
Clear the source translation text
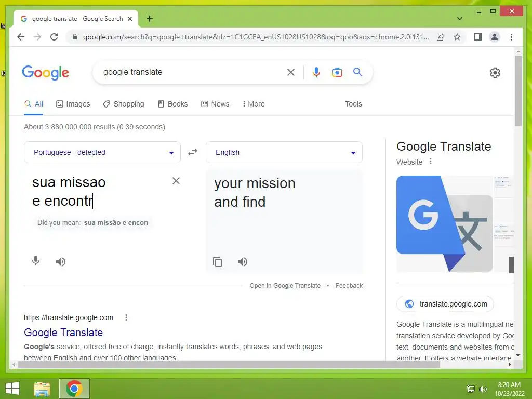tap(176, 181)
